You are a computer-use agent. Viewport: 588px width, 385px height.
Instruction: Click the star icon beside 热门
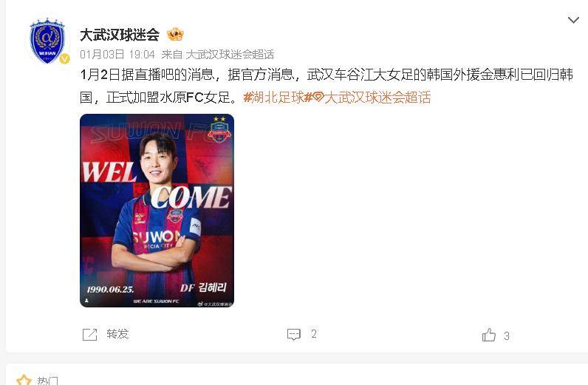coord(24,380)
